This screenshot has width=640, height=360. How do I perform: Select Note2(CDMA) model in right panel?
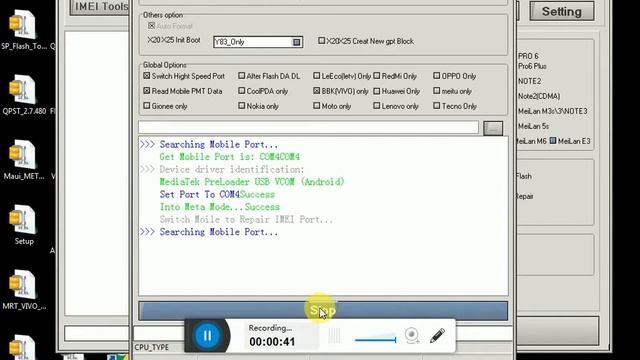539,96
